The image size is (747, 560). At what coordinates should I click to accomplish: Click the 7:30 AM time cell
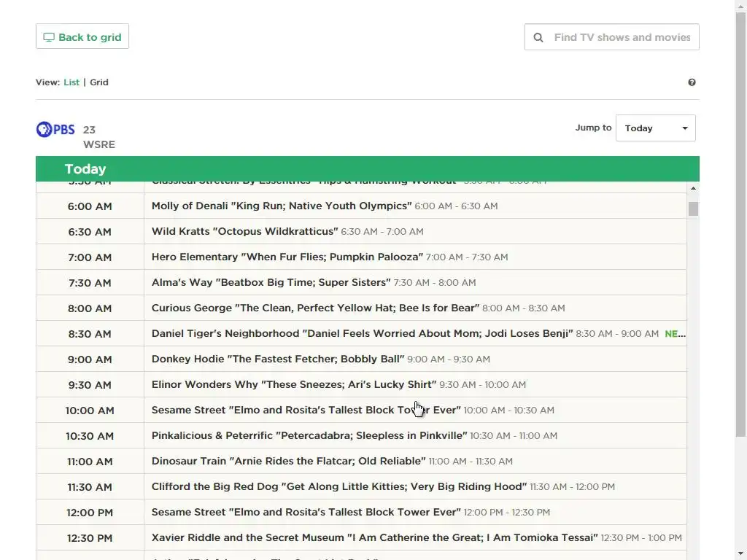[x=90, y=283]
